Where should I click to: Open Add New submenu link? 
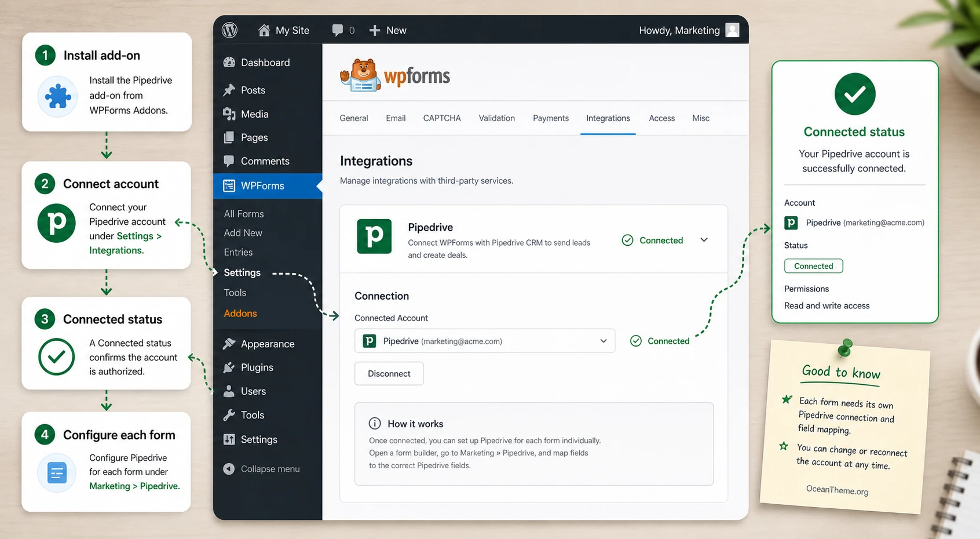[243, 232]
